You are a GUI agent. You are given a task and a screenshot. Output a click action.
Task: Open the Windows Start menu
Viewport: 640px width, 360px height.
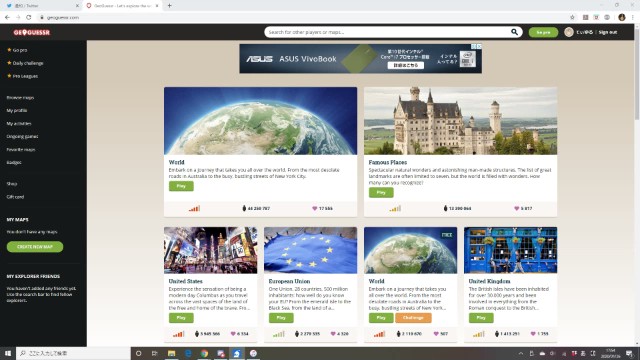coord(8,353)
